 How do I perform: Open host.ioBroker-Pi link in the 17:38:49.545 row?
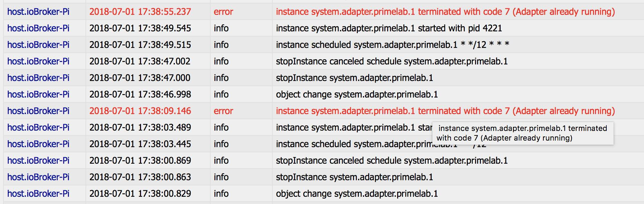(38, 28)
